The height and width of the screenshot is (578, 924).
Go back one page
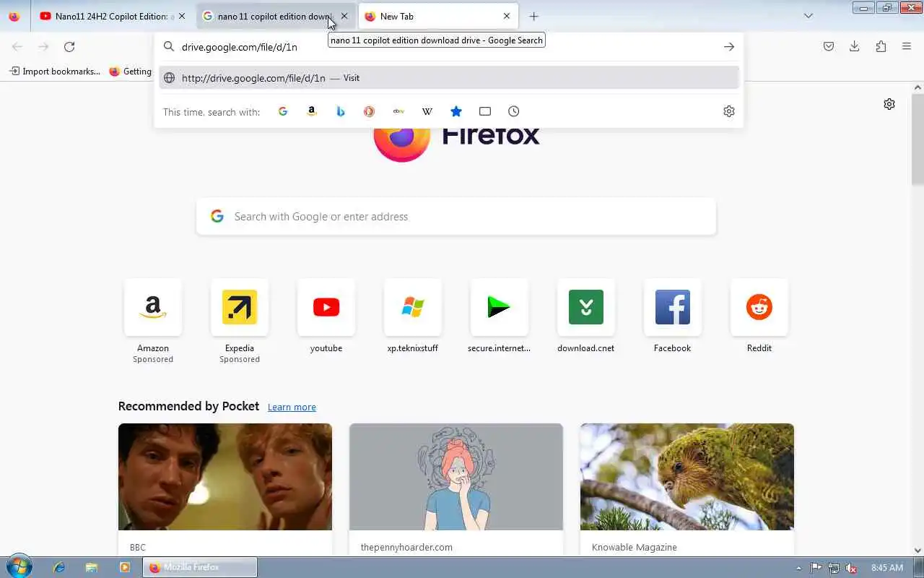[x=17, y=46]
